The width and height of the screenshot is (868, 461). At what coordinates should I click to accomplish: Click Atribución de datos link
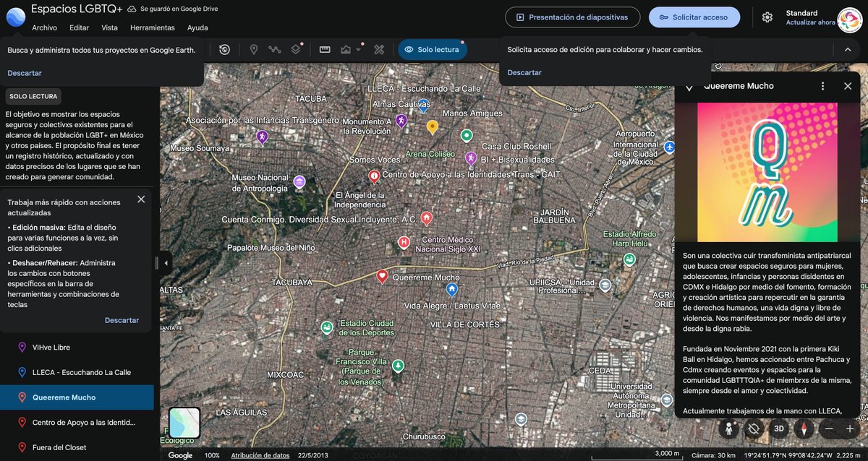pyautogui.click(x=260, y=455)
